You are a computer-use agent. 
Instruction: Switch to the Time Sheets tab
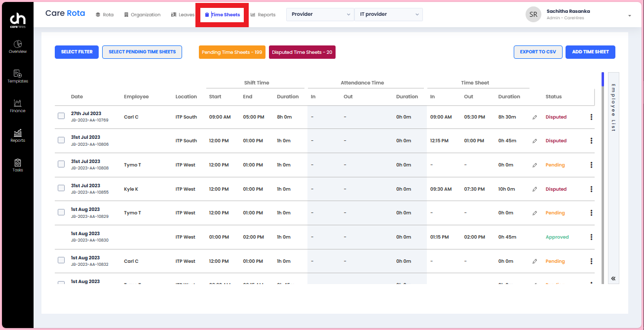pos(222,14)
